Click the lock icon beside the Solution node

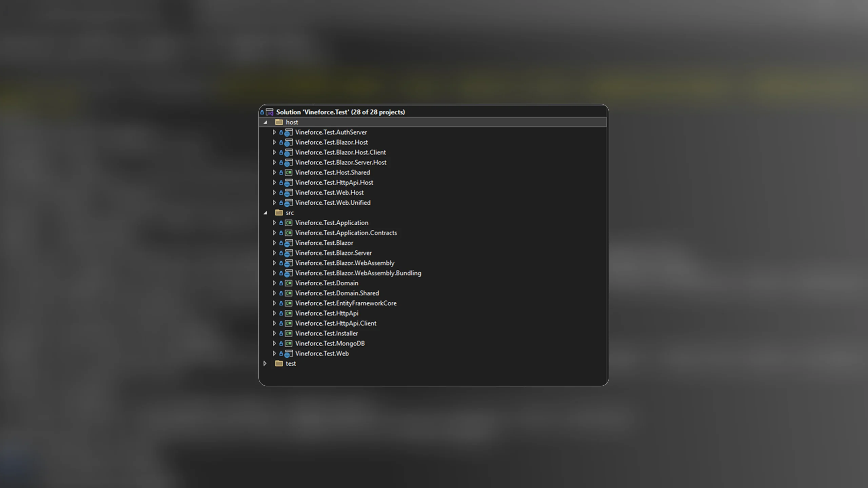click(x=262, y=112)
